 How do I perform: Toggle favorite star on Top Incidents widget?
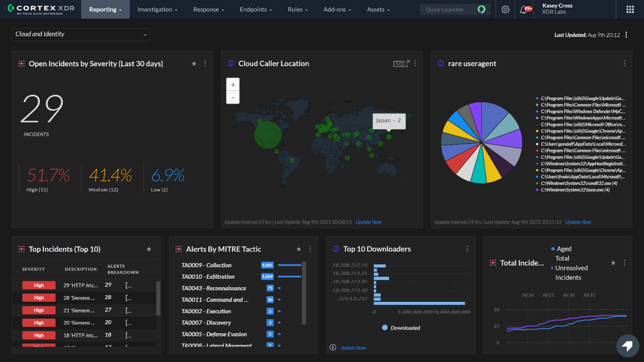pyautogui.click(x=149, y=249)
